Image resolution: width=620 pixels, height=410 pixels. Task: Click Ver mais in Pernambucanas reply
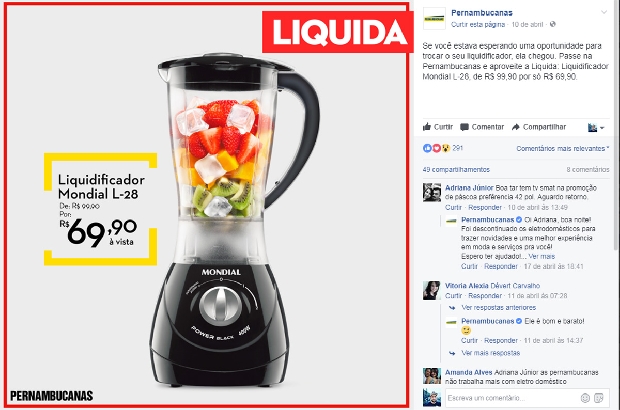542,257
